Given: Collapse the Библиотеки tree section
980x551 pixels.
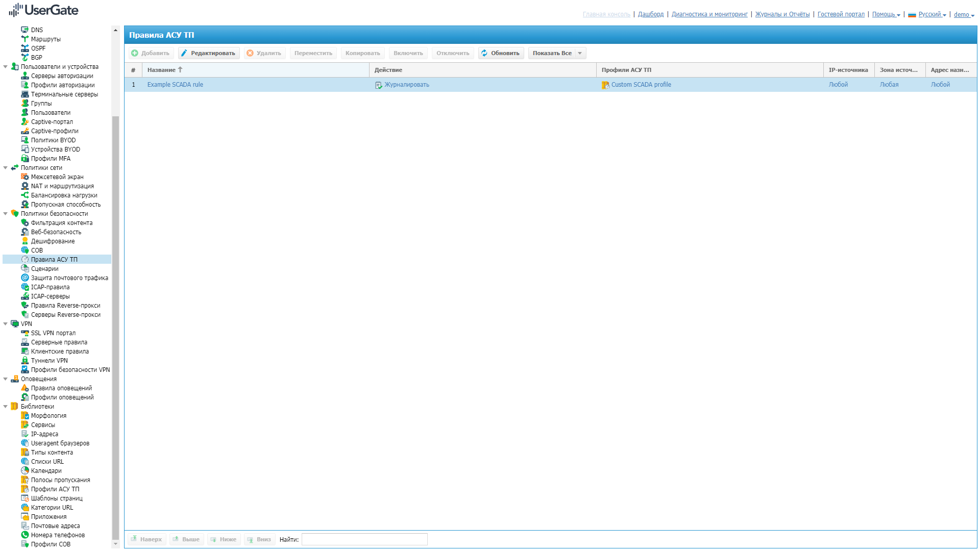Looking at the screenshot, I should pyautogui.click(x=6, y=407).
